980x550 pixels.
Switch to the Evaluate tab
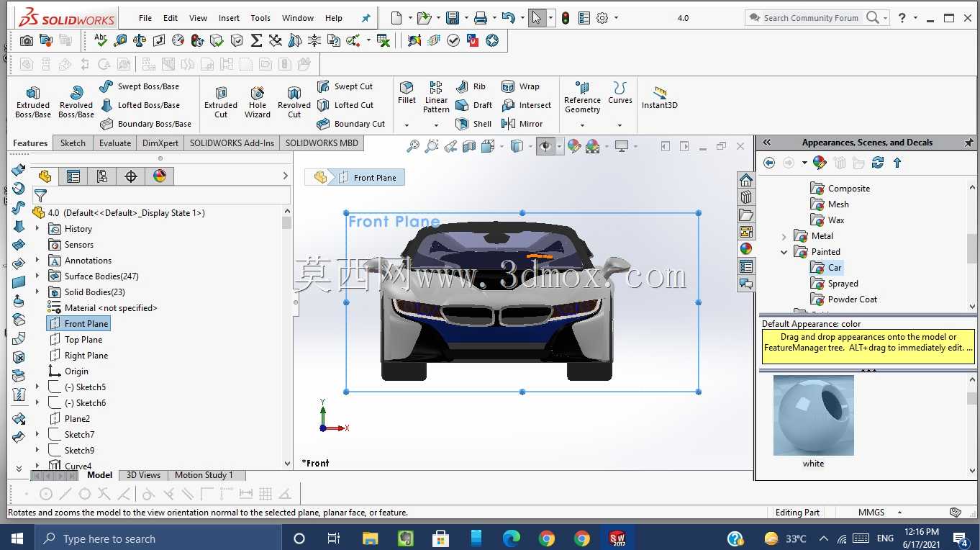[115, 143]
